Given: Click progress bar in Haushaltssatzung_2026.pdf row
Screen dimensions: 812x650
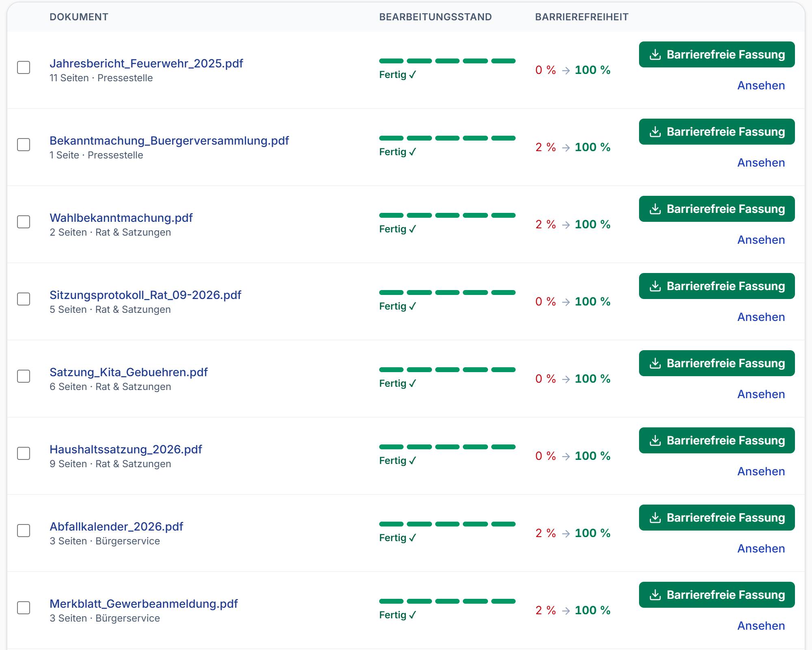Looking at the screenshot, I should coord(447,447).
